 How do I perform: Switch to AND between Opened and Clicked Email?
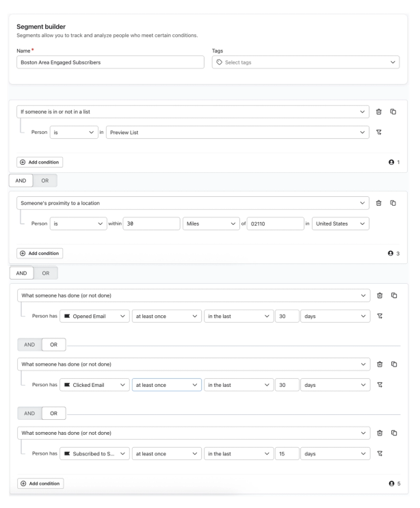(29, 345)
